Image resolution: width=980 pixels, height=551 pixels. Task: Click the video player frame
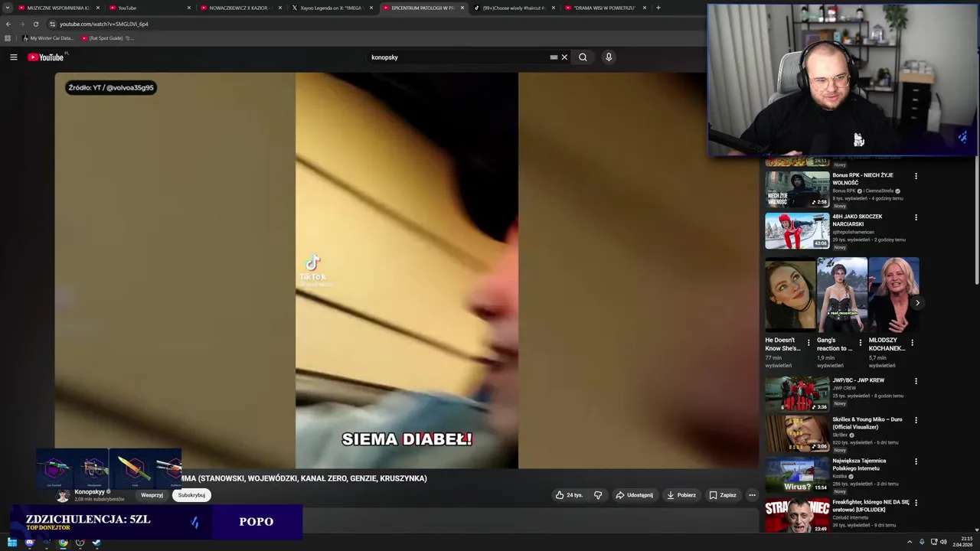click(x=406, y=270)
